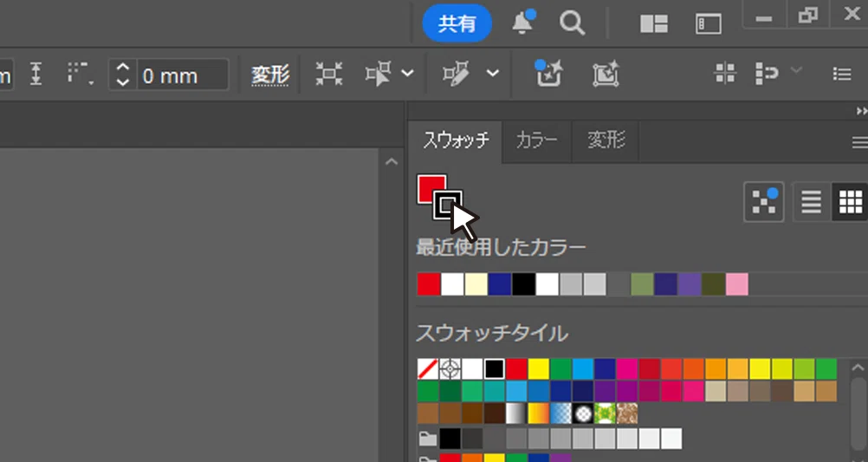Open the select similar objects dropdown arrow
The width and height of the screenshot is (868, 462).
[407, 73]
